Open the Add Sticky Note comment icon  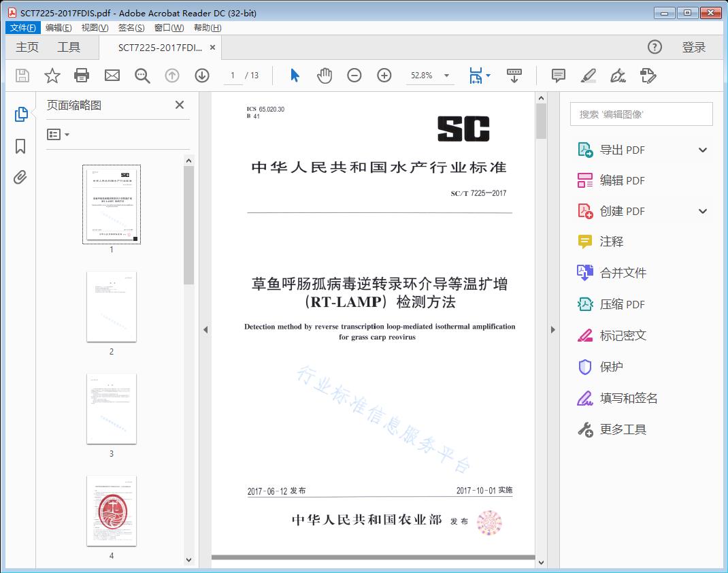[x=558, y=76]
